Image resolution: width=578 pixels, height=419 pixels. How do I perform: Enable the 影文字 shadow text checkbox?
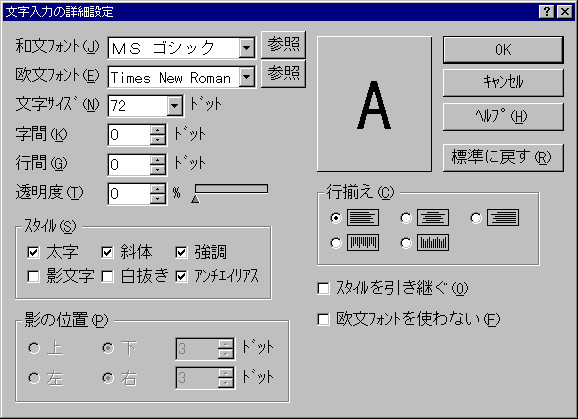pos(33,276)
